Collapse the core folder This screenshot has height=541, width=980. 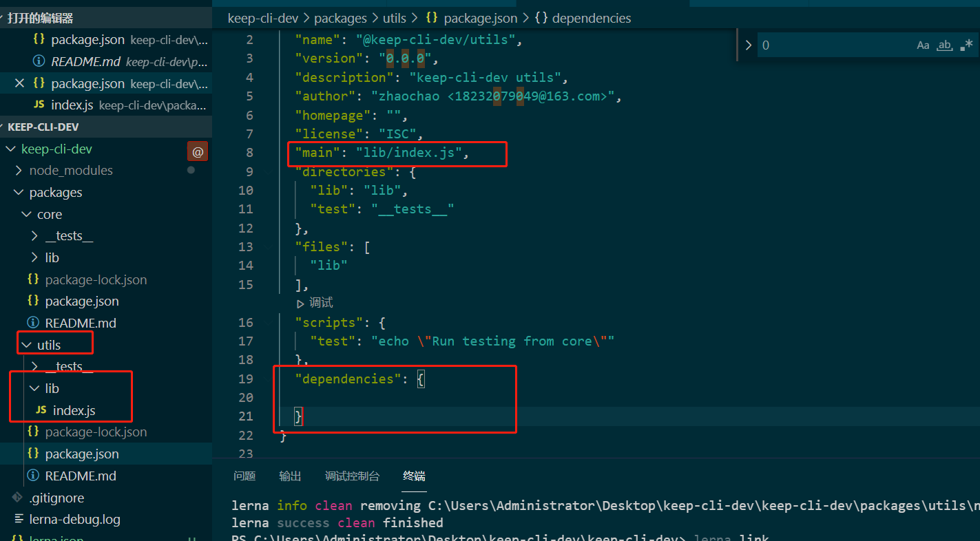(x=26, y=214)
